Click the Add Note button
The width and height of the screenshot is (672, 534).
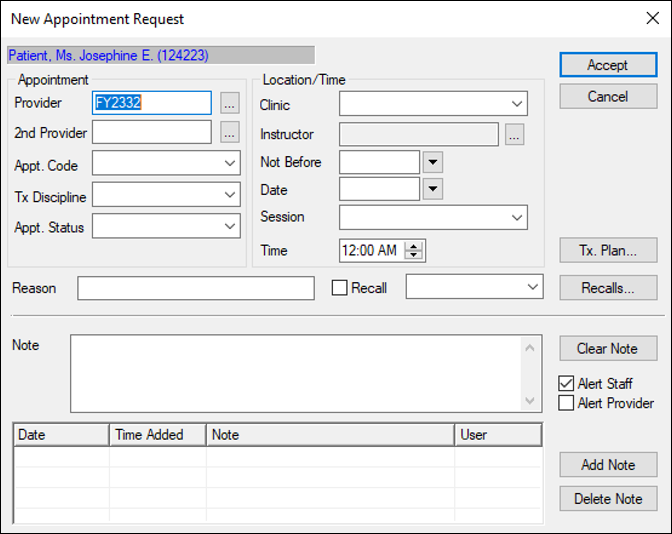click(607, 465)
